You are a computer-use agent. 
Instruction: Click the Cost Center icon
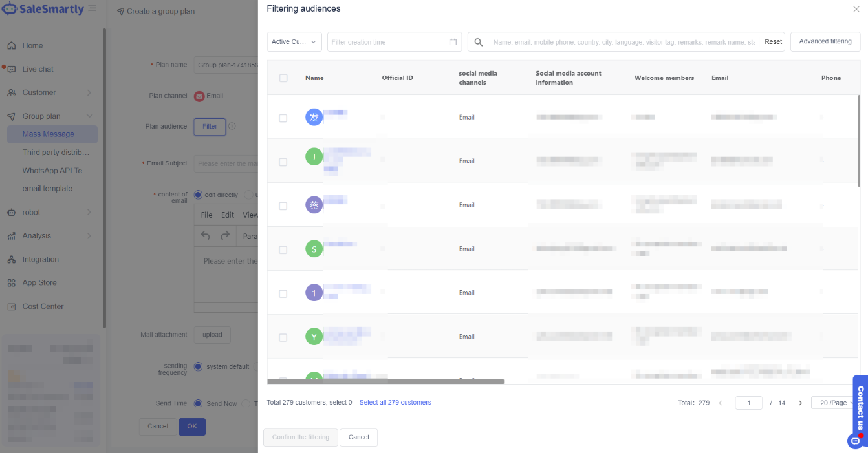click(x=12, y=307)
